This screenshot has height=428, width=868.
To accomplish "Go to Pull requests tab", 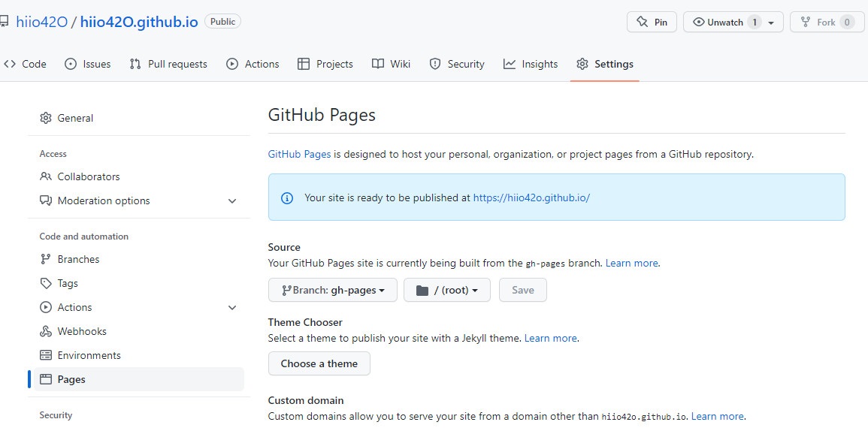I will pos(168,64).
